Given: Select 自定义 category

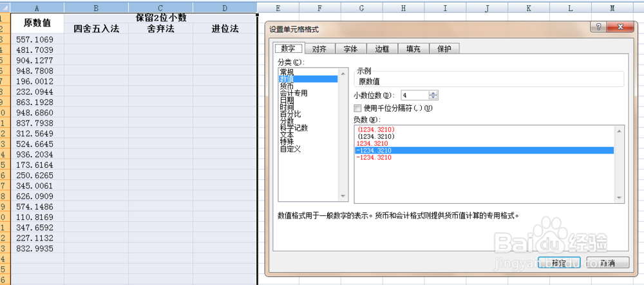Looking at the screenshot, I should (308, 149).
